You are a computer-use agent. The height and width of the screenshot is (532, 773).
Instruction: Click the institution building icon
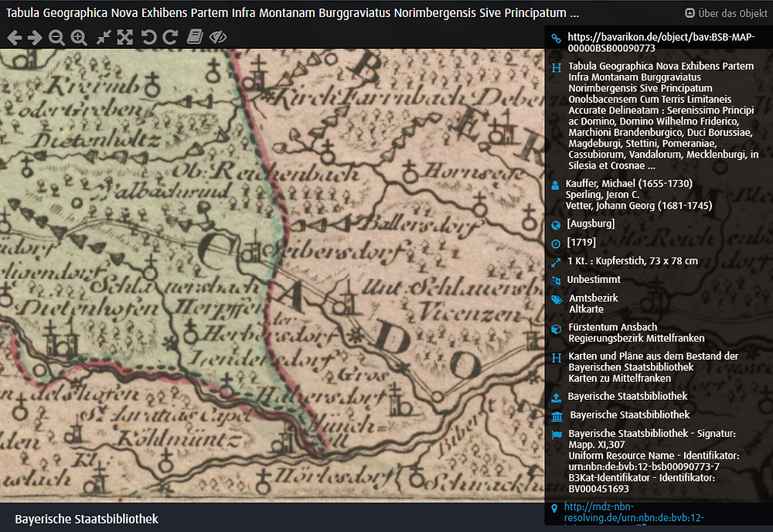(x=557, y=417)
